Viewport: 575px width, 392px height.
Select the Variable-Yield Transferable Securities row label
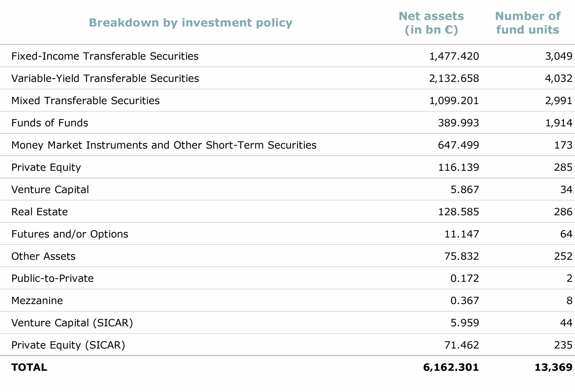(105, 78)
